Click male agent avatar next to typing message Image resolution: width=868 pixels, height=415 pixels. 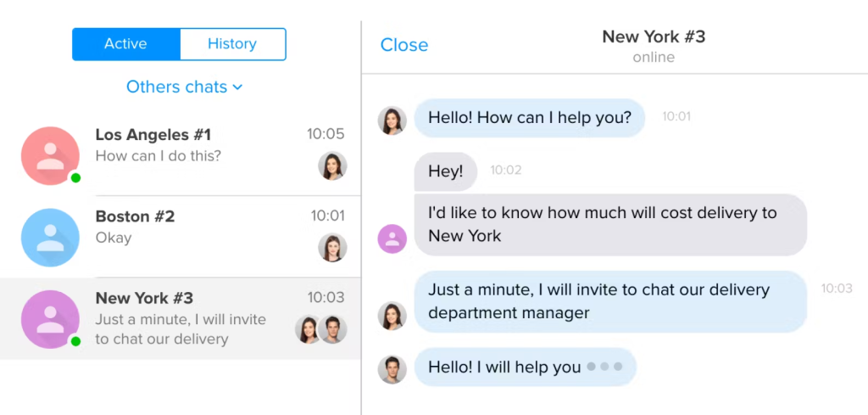[392, 369]
